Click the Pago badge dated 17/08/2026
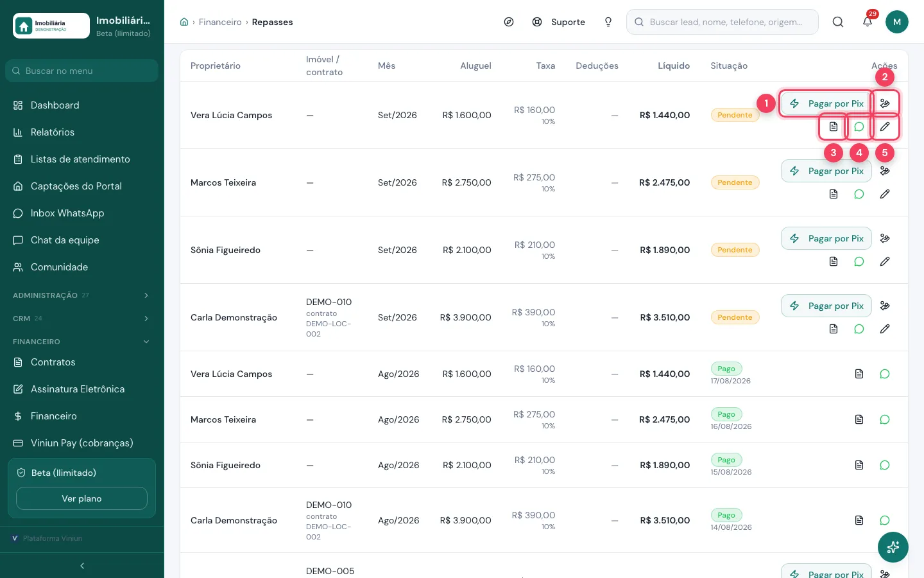 click(x=726, y=369)
